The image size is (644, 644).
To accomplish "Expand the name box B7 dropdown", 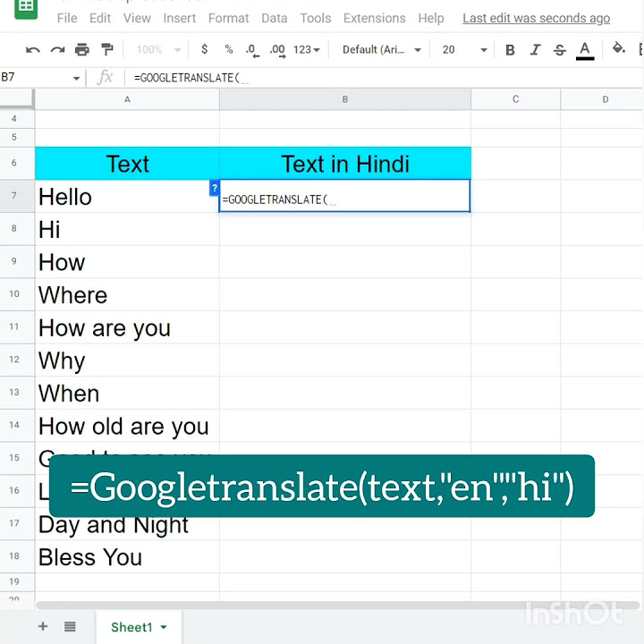I will pos(76,78).
